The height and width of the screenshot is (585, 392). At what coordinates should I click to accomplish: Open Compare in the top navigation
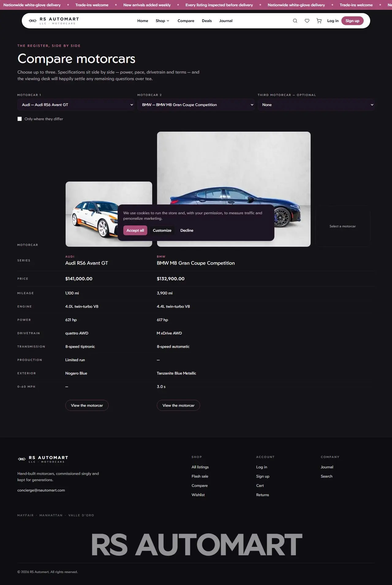click(x=186, y=21)
